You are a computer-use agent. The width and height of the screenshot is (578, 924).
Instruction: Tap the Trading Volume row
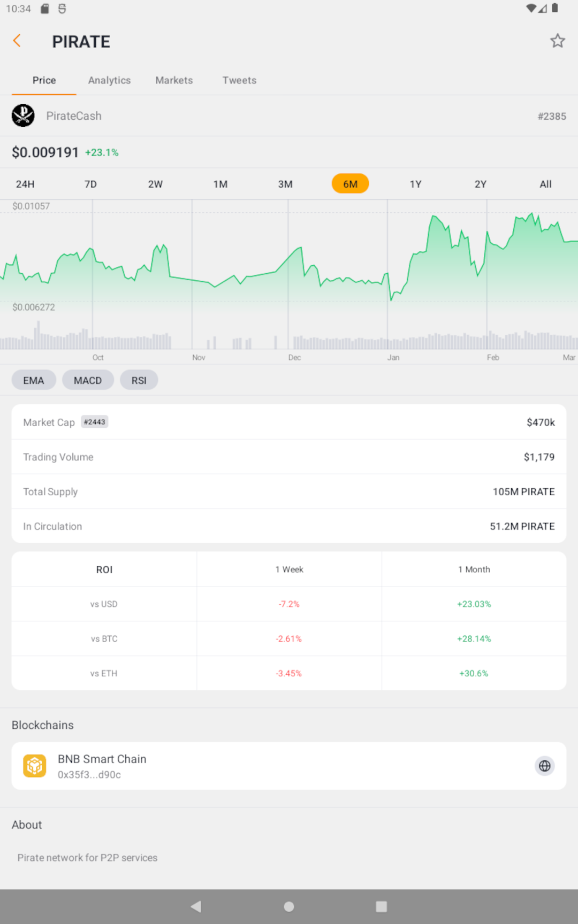tap(289, 457)
